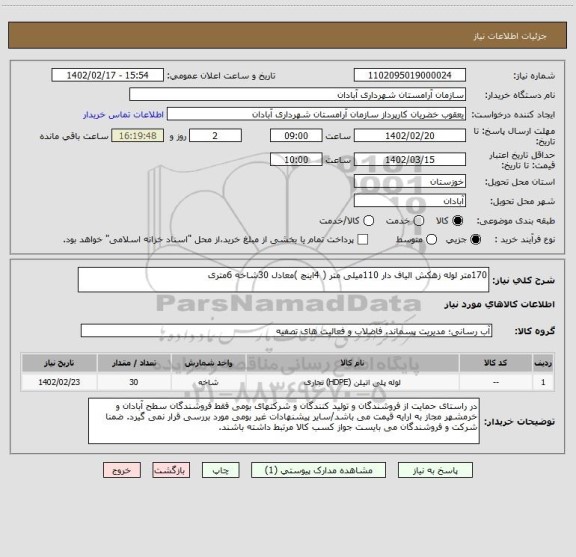576x557 pixels.
Task: Click the تعداد / مقدار column header
Action: [x=134, y=363]
